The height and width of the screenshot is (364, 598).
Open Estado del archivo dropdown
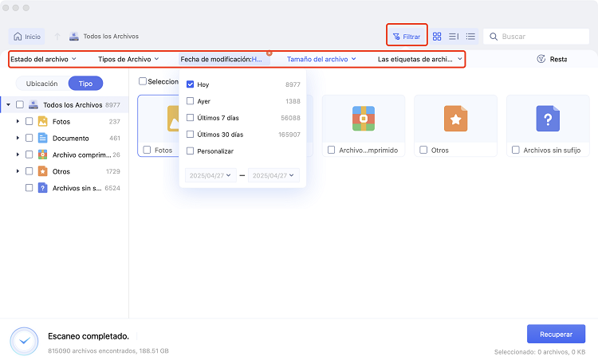tap(43, 59)
